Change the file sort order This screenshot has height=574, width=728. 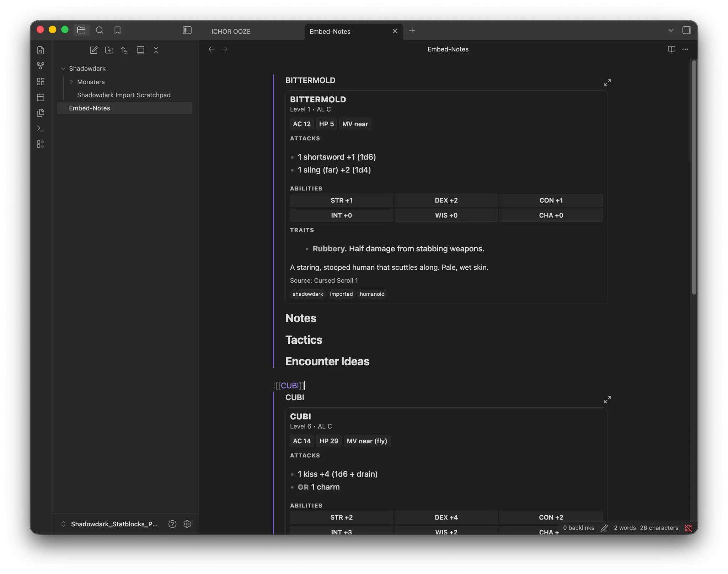click(x=125, y=50)
